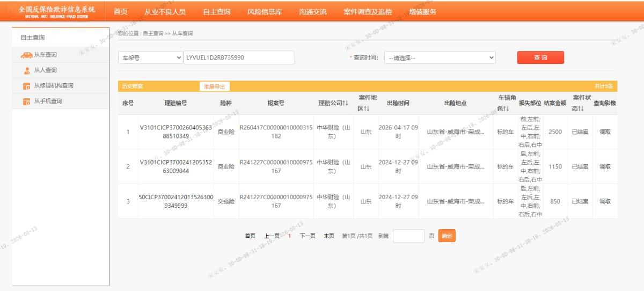Open the 案件调查及追偿 menu
644x291 pixels.
[x=368, y=12]
